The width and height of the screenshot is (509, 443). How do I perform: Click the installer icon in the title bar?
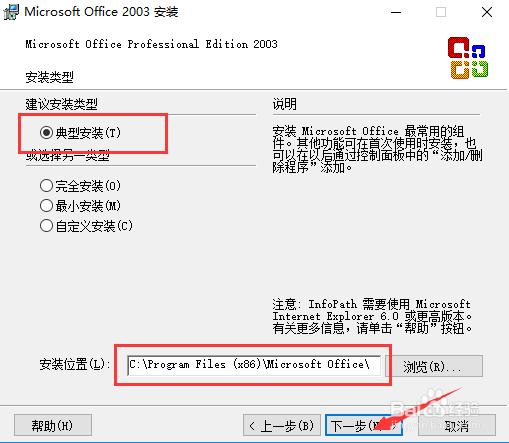pyautogui.click(x=11, y=12)
